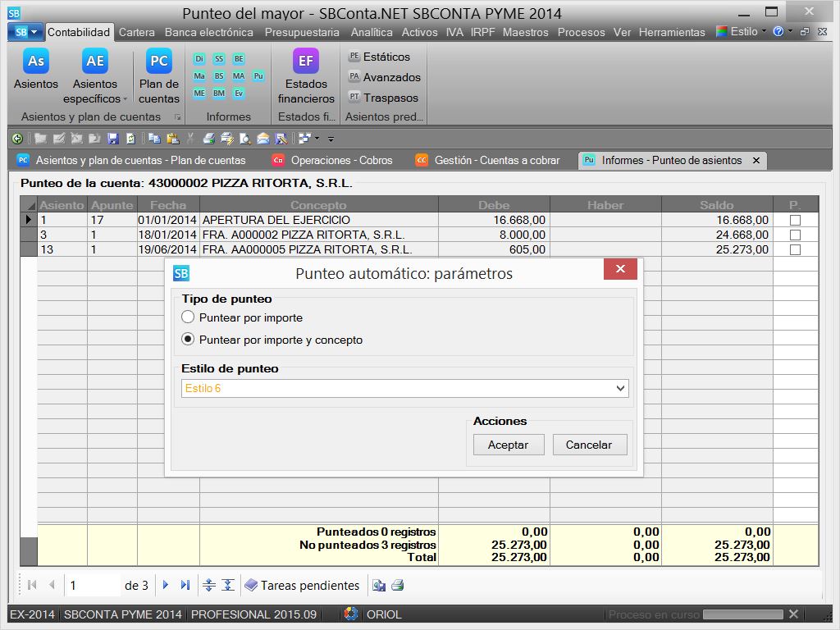Select 'Puntear por importe' radio option
The image size is (840, 630).
click(188, 317)
